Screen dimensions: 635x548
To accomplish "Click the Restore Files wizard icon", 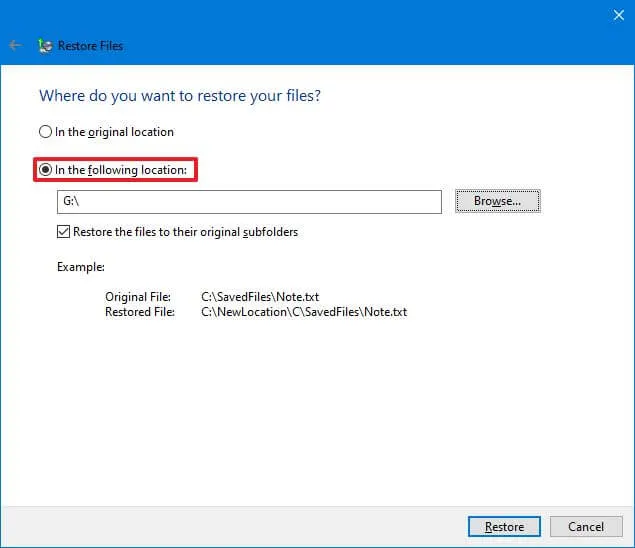I will pos(45,46).
